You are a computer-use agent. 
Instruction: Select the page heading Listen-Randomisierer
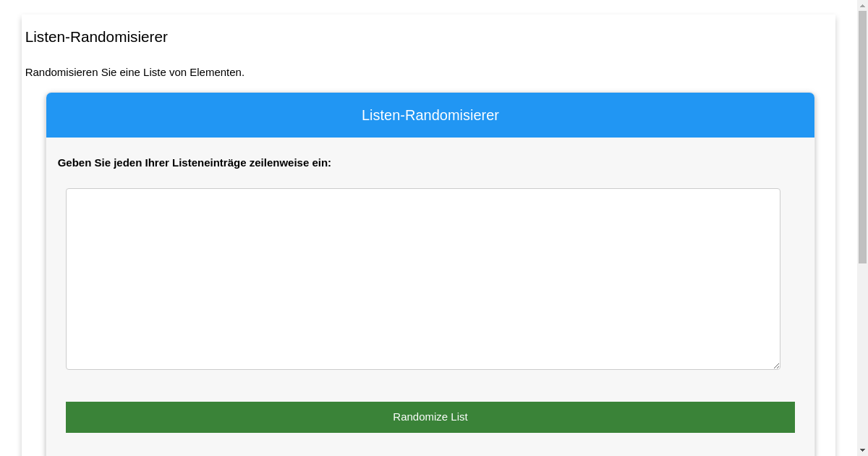[95, 37]
